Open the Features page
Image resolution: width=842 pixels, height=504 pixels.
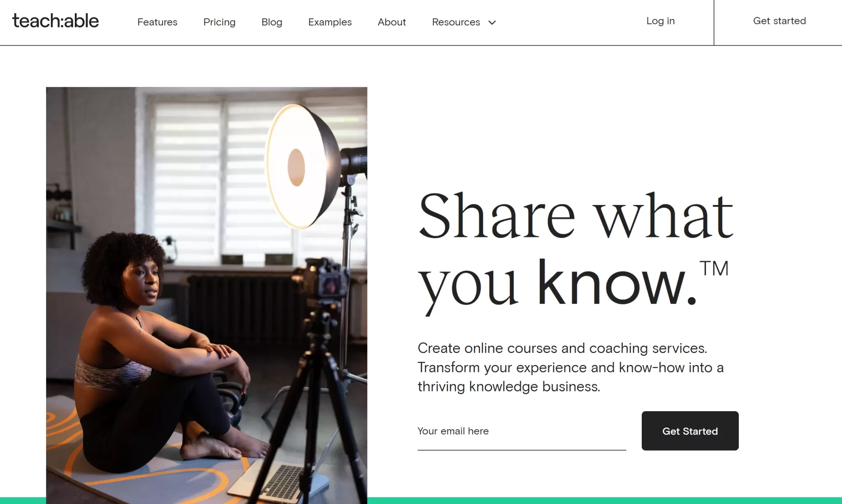click(x=157, y=22)
